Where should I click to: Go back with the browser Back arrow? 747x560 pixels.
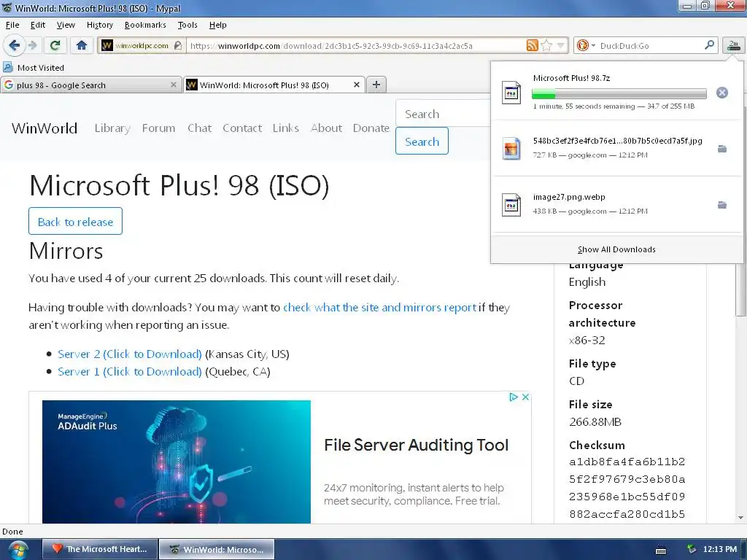coord(14,46)
